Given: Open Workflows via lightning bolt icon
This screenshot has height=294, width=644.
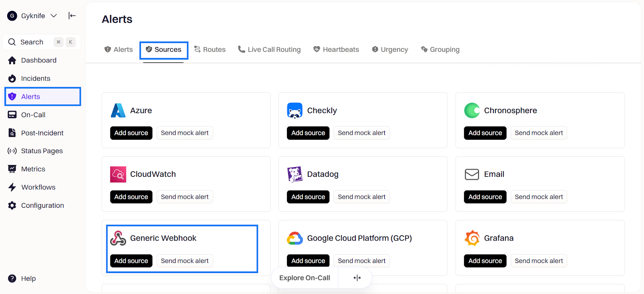Looking at the screenshot, I should pos(12,187).
